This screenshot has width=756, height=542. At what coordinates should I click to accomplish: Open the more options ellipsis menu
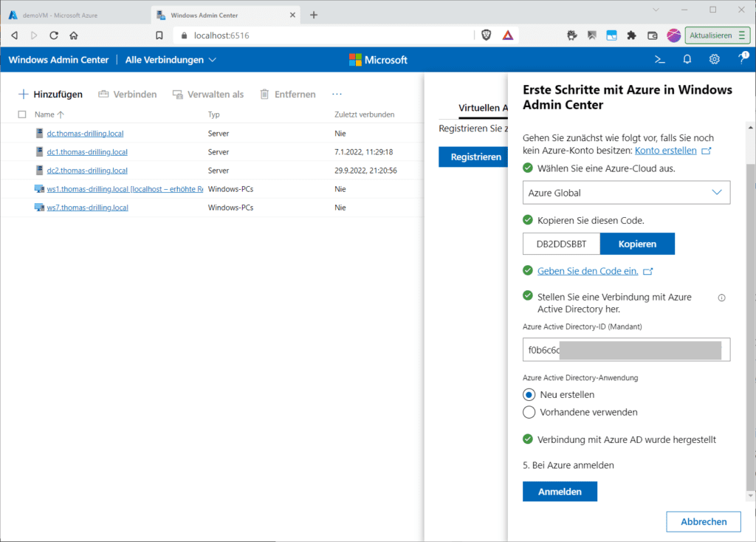tap(337, 94)
